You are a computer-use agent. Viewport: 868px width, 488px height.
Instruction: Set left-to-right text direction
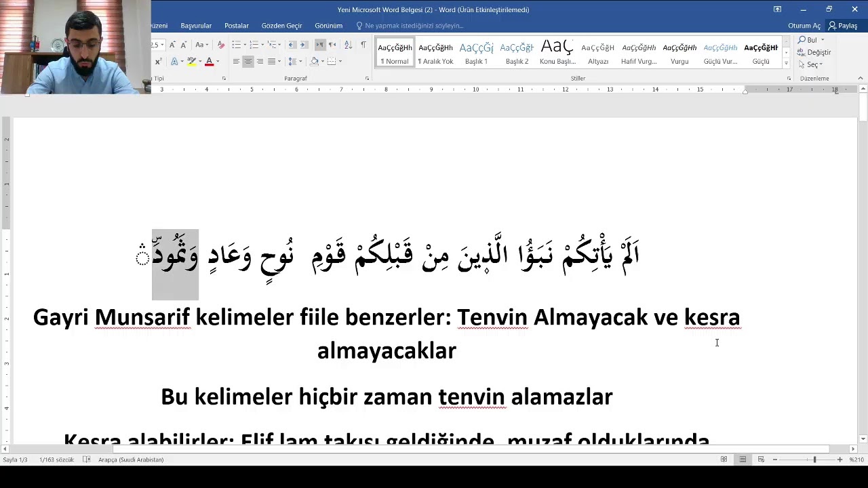pyautogui.click(x=320, y=45)
